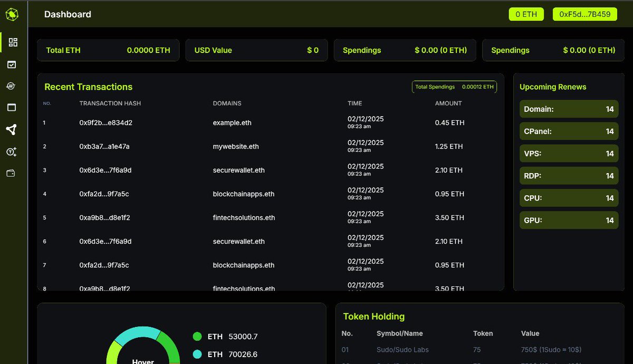Click the Total Spendings 0.00012 ETH badge
The height and width of the screenshot is (364, 633).
(x=454, y=87)
